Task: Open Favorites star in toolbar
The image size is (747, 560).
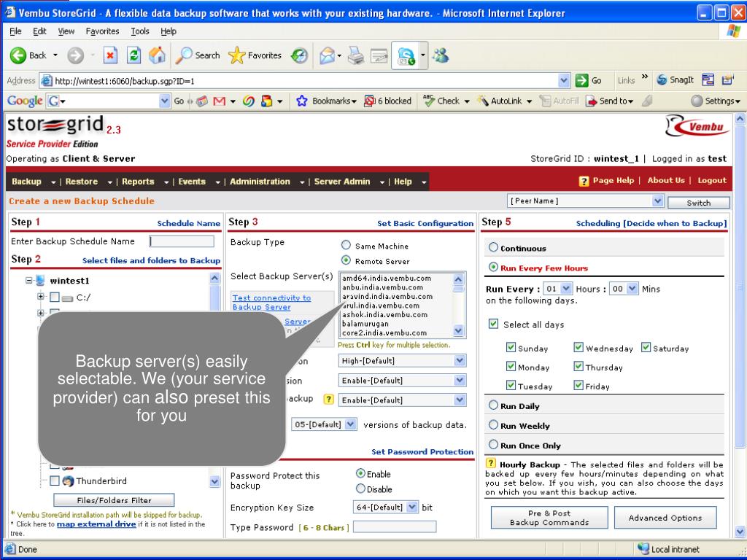Action: point(237,55)
